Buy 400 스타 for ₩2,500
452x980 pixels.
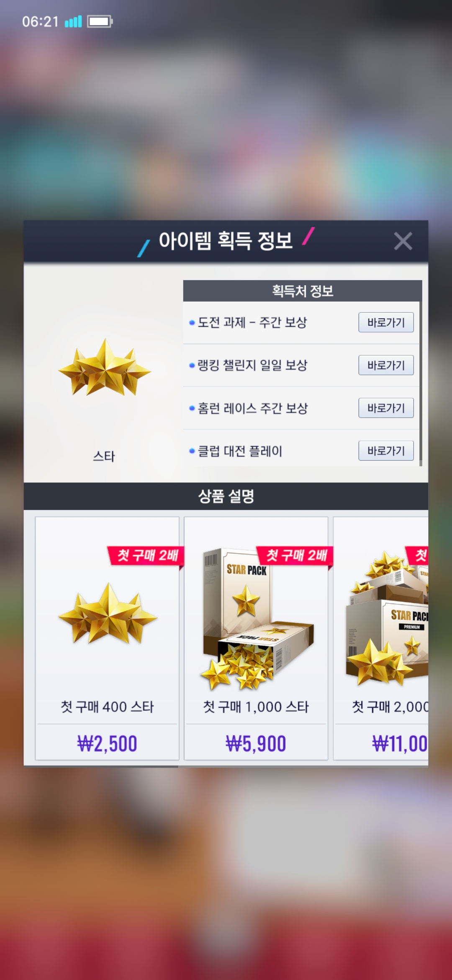tap(107, 744)
